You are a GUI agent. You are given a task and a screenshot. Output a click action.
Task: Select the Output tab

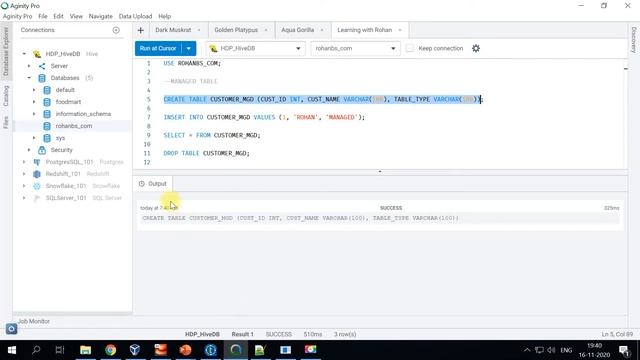point(153,184)
